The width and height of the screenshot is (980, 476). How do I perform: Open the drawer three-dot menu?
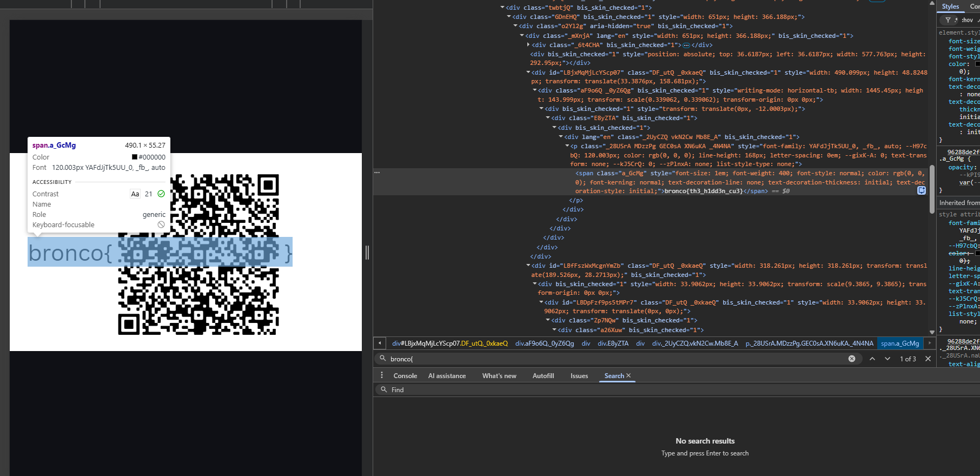click(x=382, y=375)
